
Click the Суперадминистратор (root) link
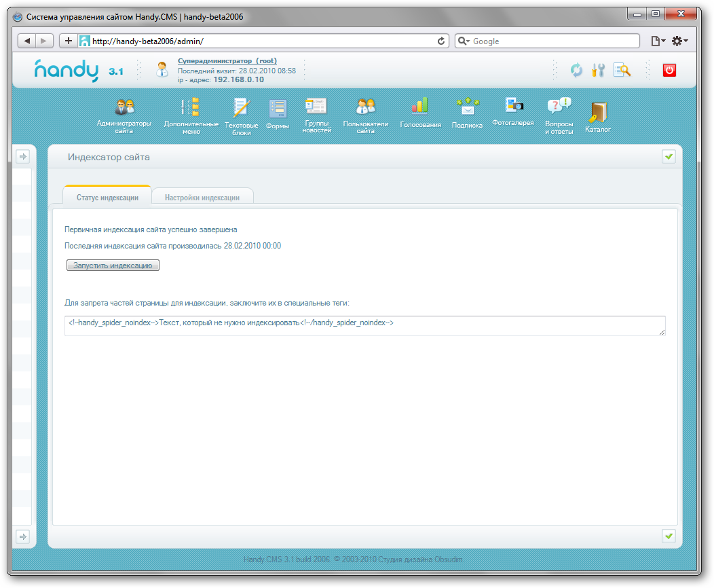pyautogui.click(x=227, y=60)
